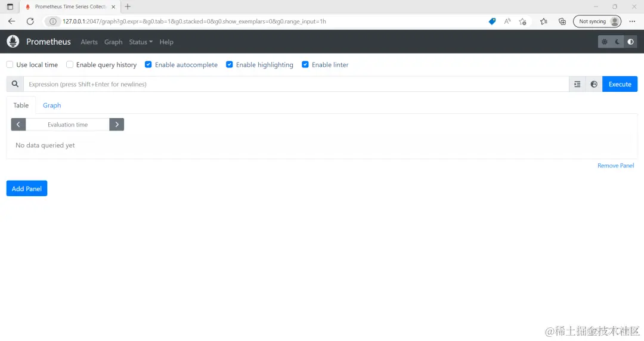The height and width of the screenshot is (341, 644).
Task: Click the format expression icon
Action: coord(577,84)
